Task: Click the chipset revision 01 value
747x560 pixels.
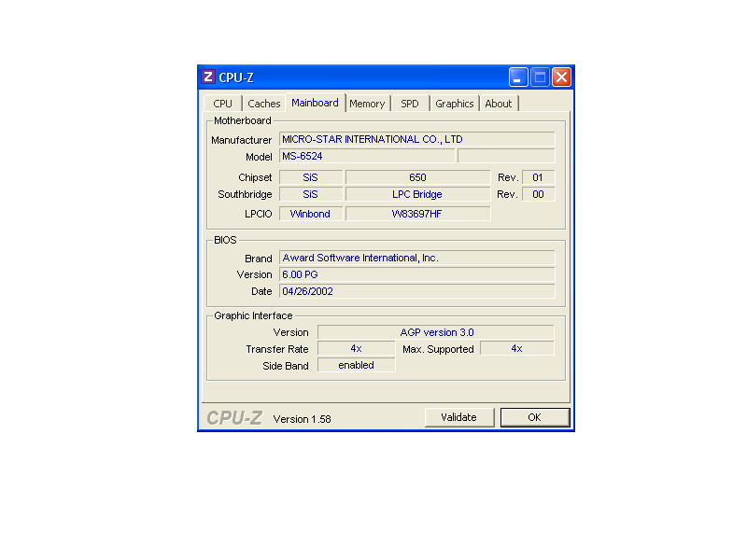Action: pyautogui.click(x=539, y=177)
